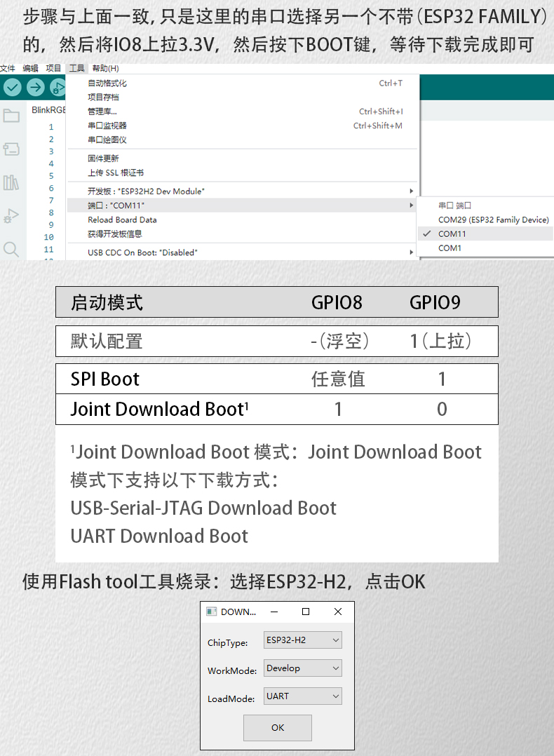Open the Sketchbook folder sidebar icon

11,116
